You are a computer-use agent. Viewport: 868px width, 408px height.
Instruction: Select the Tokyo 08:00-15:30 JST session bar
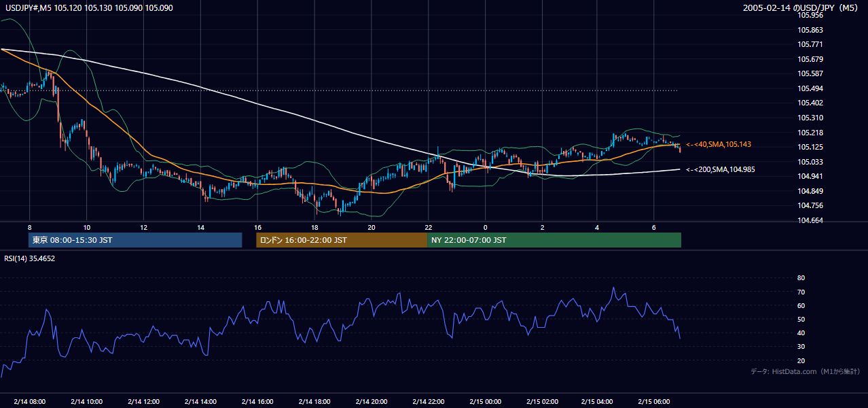pos(135,240)
